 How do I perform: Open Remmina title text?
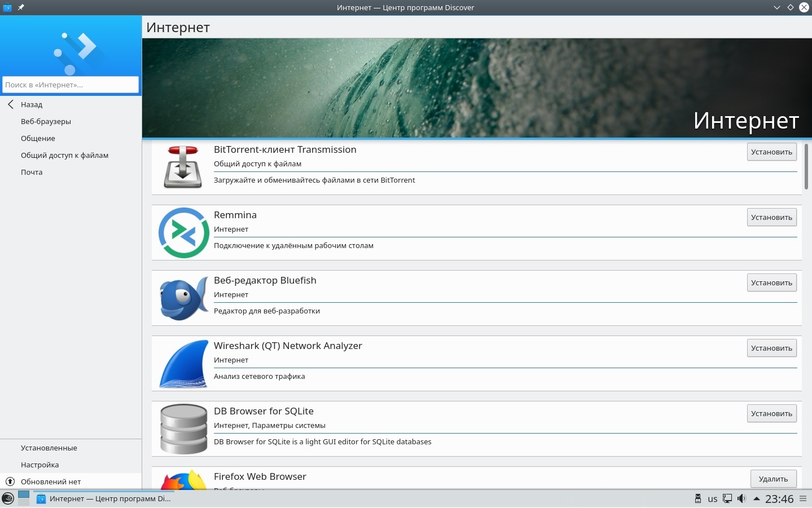point(235,215)
